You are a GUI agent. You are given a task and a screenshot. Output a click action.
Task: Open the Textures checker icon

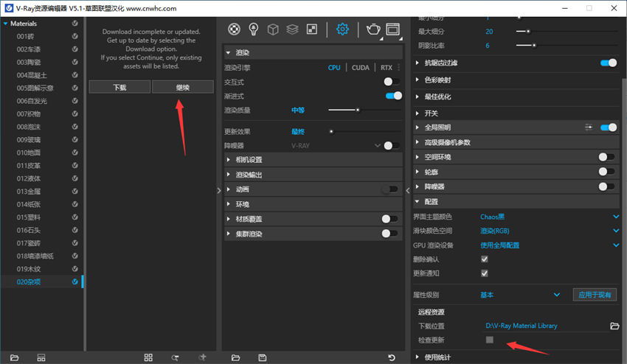click(312, 29)
